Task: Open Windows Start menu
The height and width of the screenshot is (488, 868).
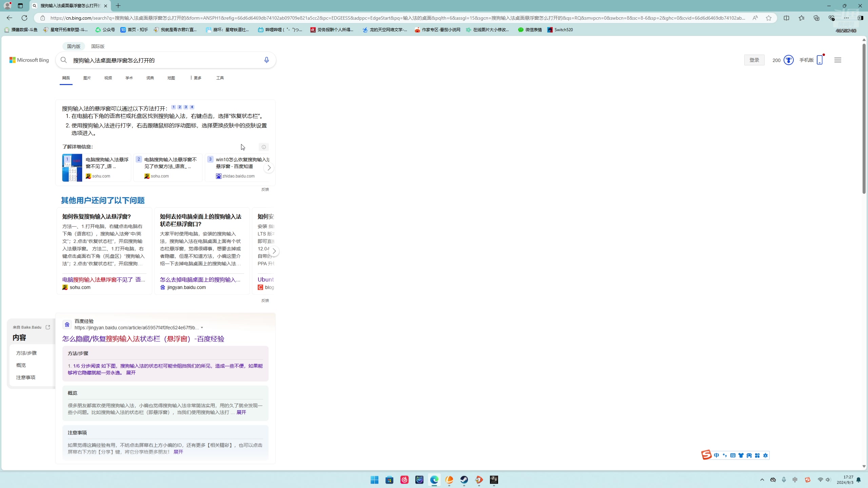Action: point(374,480)
